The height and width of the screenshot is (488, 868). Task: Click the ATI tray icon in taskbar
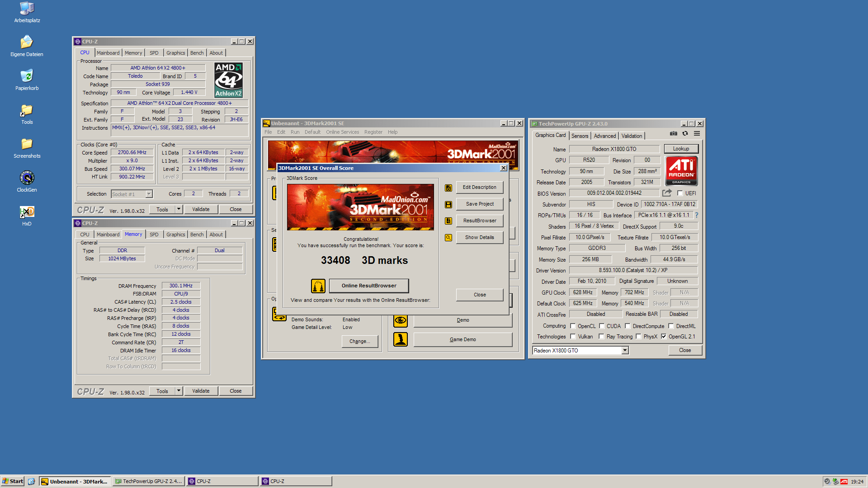844,481
